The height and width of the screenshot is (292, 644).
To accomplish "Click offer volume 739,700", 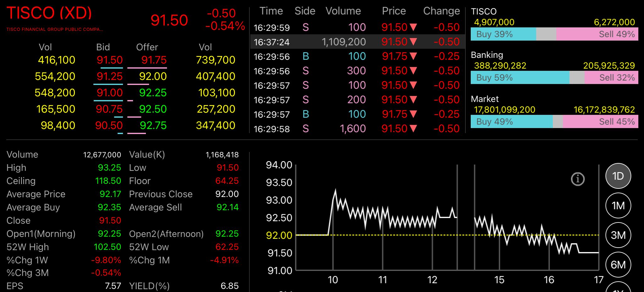I will point(216,60).
